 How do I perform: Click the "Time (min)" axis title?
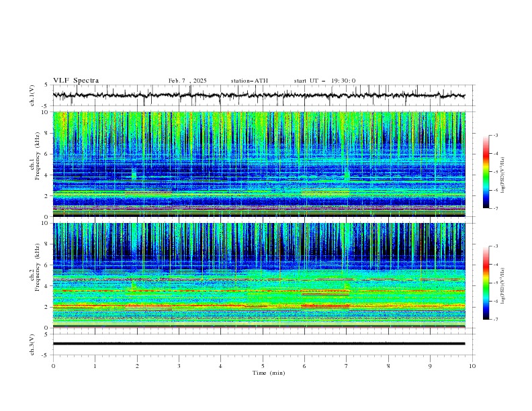click(x=269, y=373)
